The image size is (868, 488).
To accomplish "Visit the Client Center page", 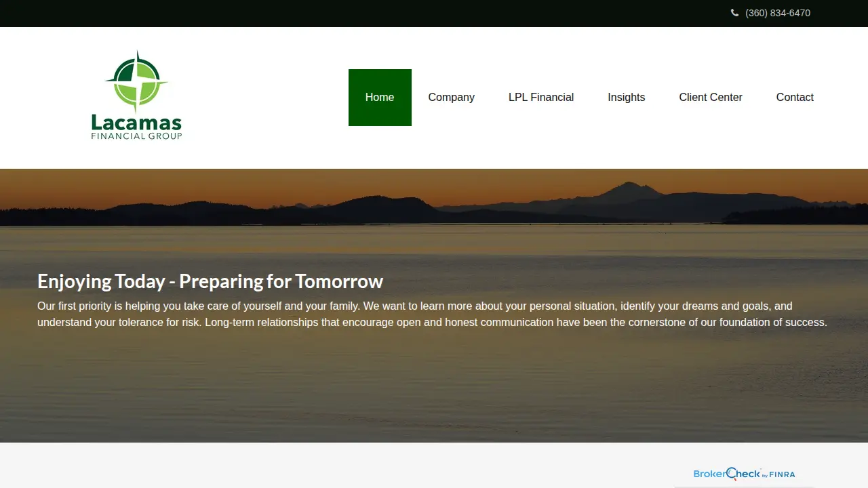I will coord(711,98).
